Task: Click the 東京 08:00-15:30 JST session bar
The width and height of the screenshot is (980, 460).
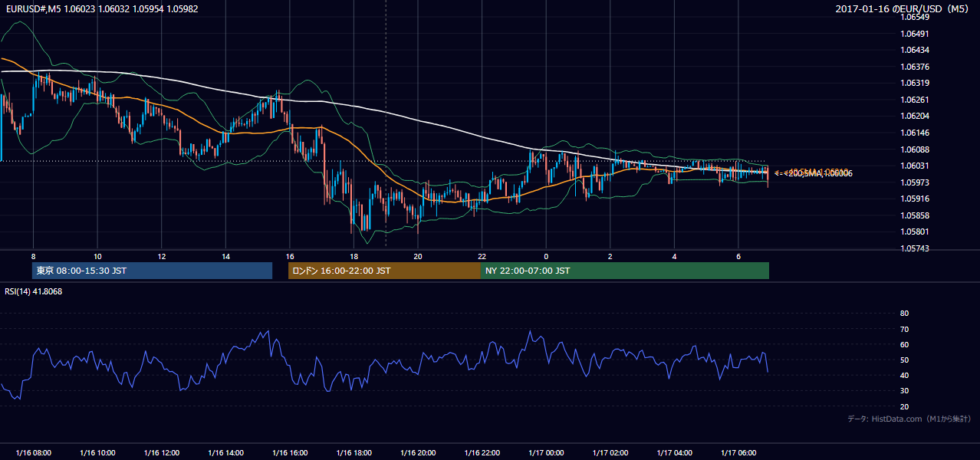Action: coord(153,271)
